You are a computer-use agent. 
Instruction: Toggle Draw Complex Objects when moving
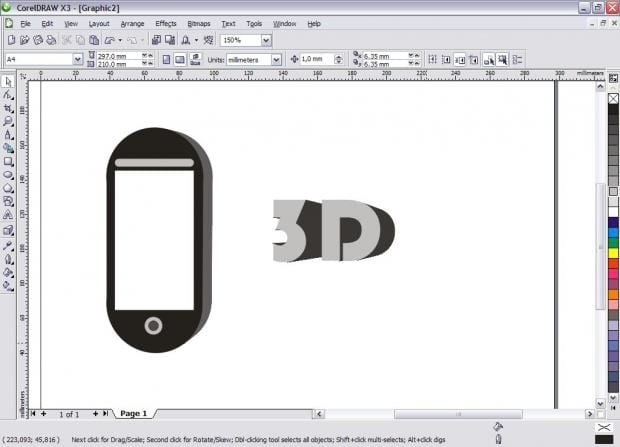pyautogui.click(x=489, y=60)
